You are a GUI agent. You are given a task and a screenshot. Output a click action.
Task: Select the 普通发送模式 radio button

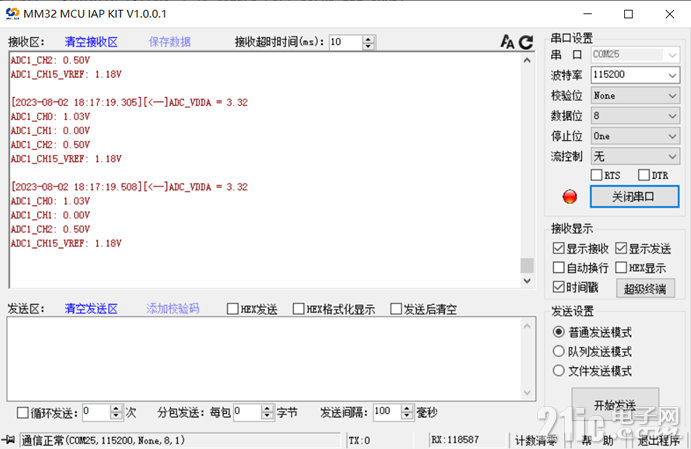pyautogui.click(x=558, y=331)
